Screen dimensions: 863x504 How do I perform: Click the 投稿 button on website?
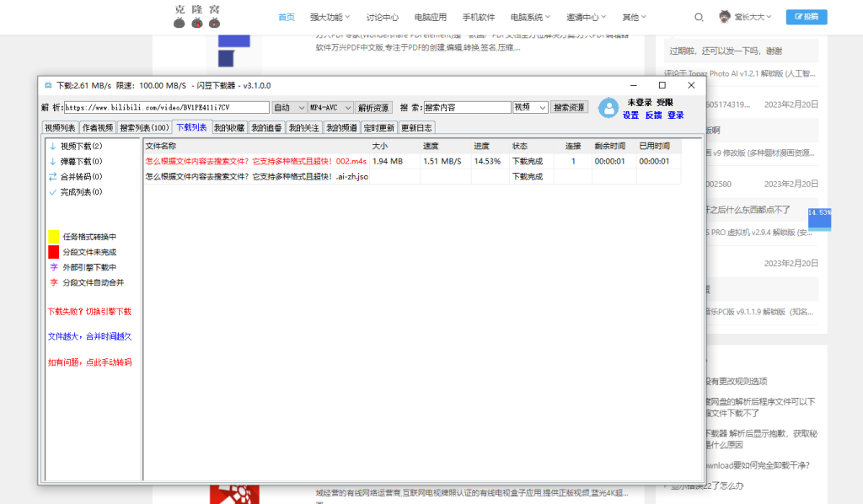click(807, 17)
